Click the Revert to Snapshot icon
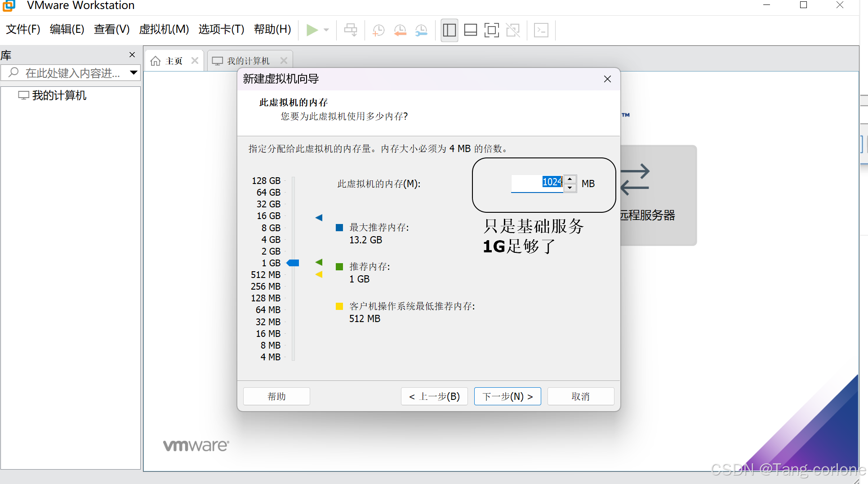 [x=400, y=30]
